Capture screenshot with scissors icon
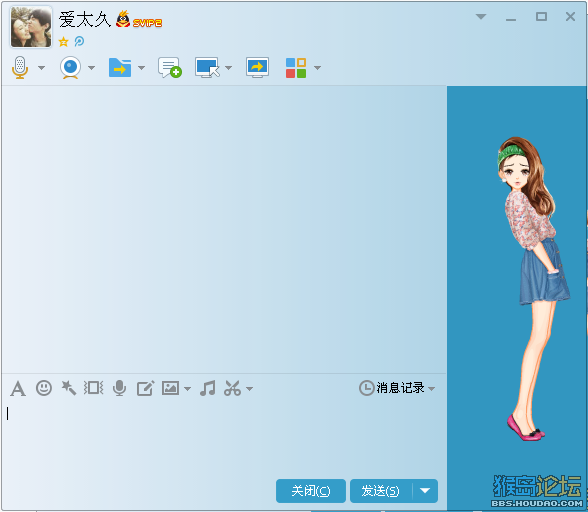Viewport: 588px width, 512px height. pyautogui.click(x=232, y=388)
